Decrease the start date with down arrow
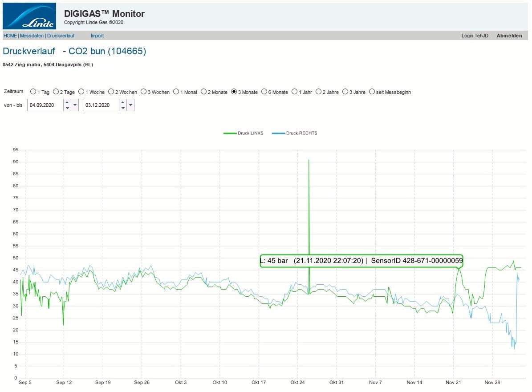 67,108
